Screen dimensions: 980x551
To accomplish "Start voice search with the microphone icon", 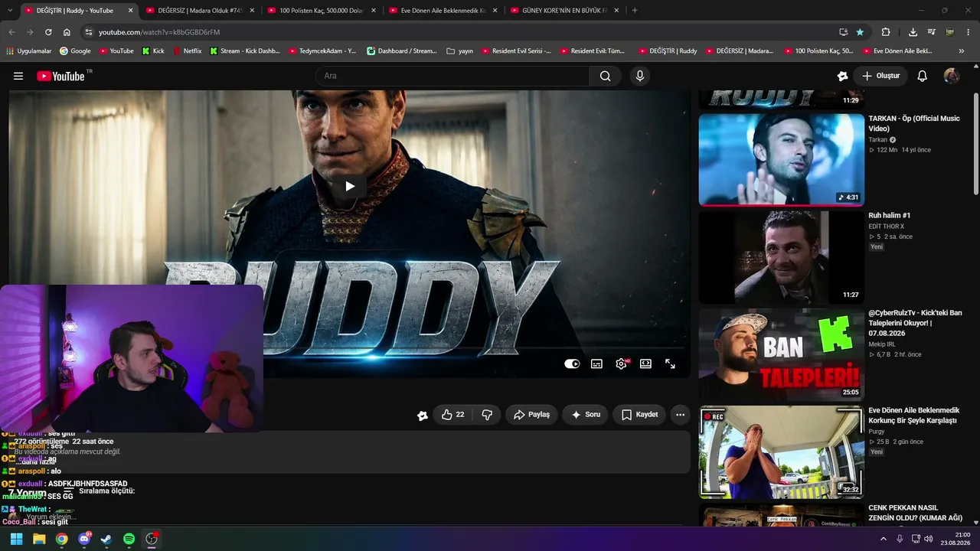I will 640,76.
